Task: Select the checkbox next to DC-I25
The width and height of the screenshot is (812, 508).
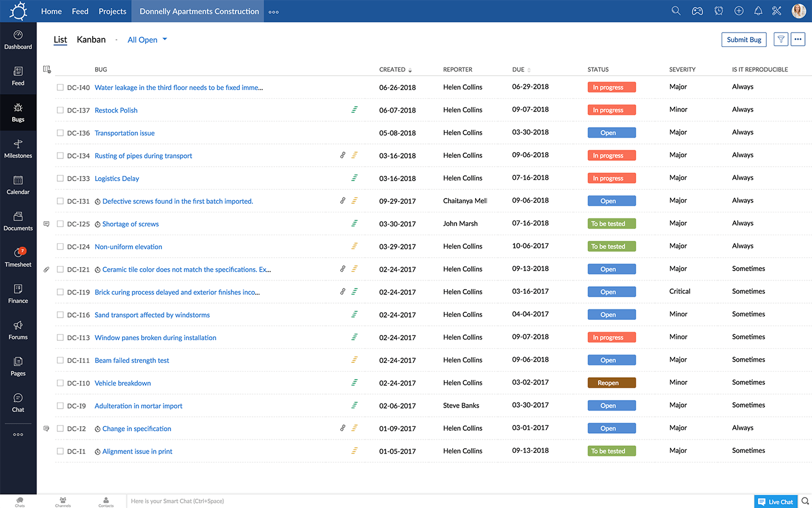Action: [x=60, y=224]
